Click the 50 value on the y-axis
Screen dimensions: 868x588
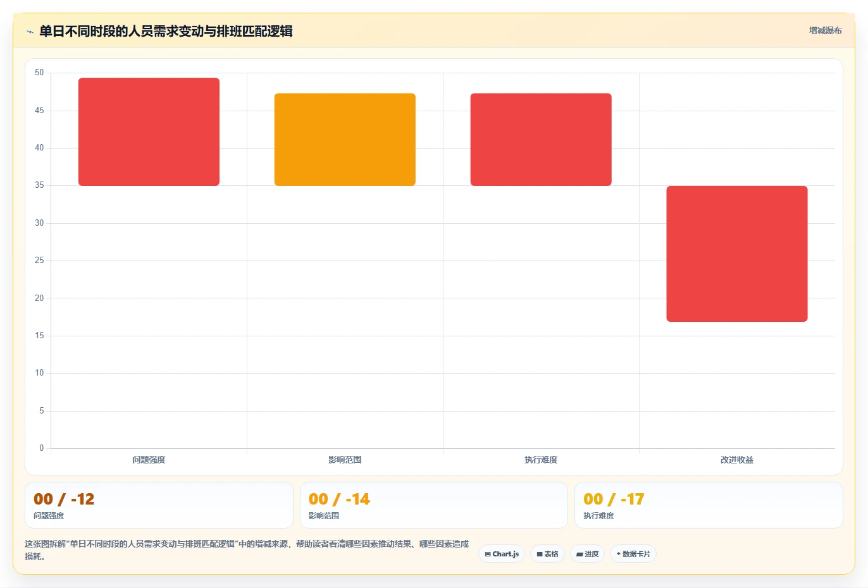click(39, 73)
